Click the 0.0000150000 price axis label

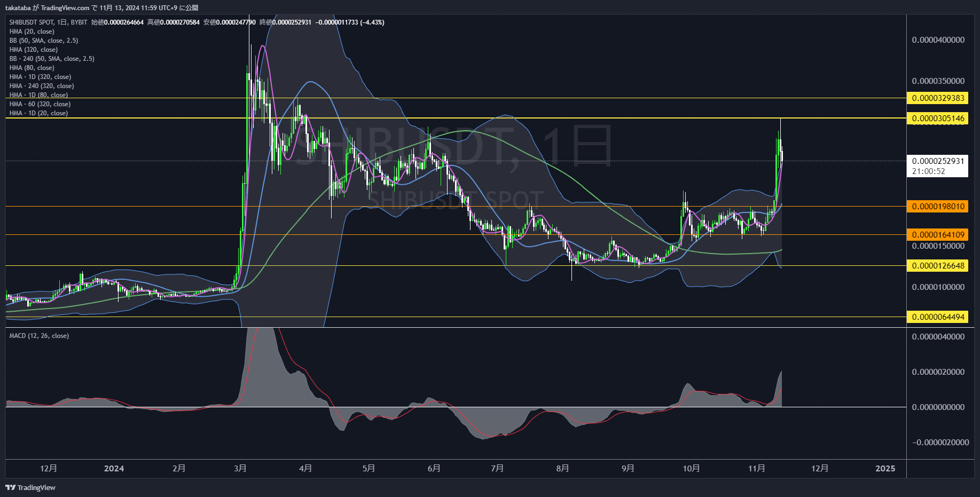(x=938, y=246)
